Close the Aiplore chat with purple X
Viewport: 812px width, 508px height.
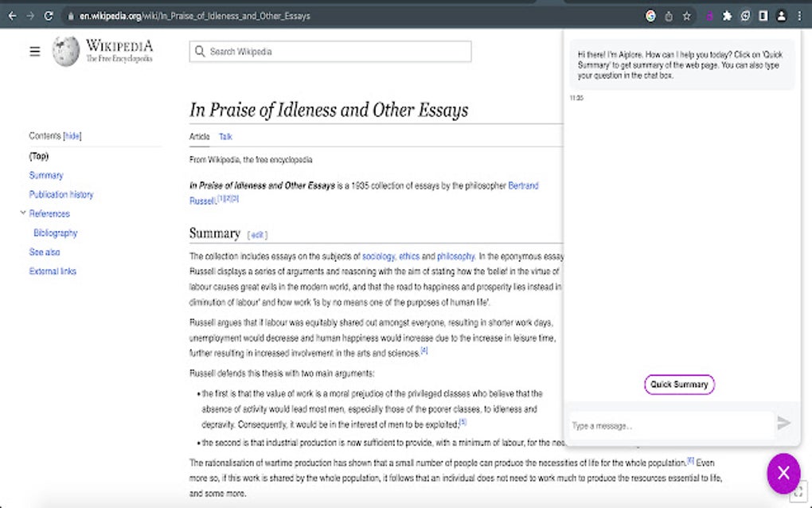(x=783, y=473)
